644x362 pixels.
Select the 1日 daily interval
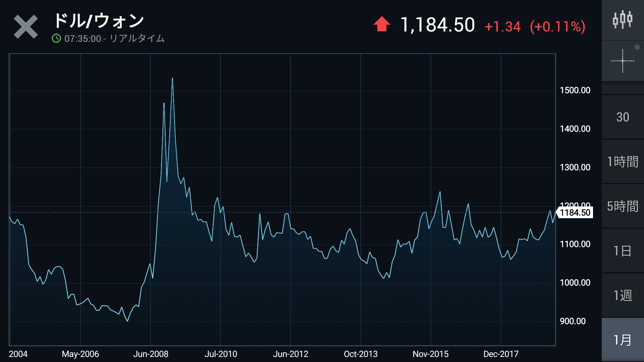(x=623, y=251)
